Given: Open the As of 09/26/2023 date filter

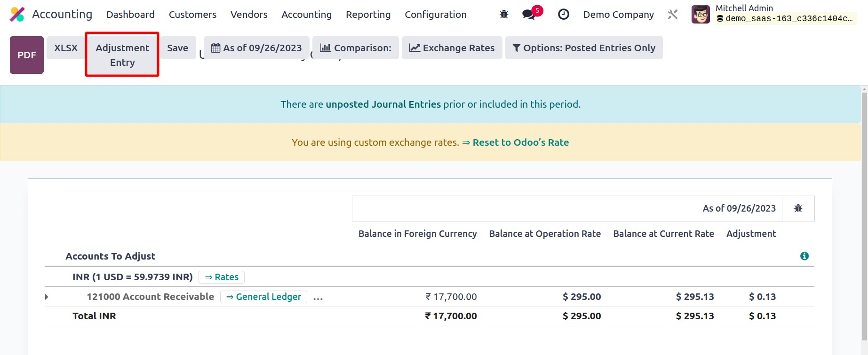Looking at the screenshot, I should pos(256,48).
